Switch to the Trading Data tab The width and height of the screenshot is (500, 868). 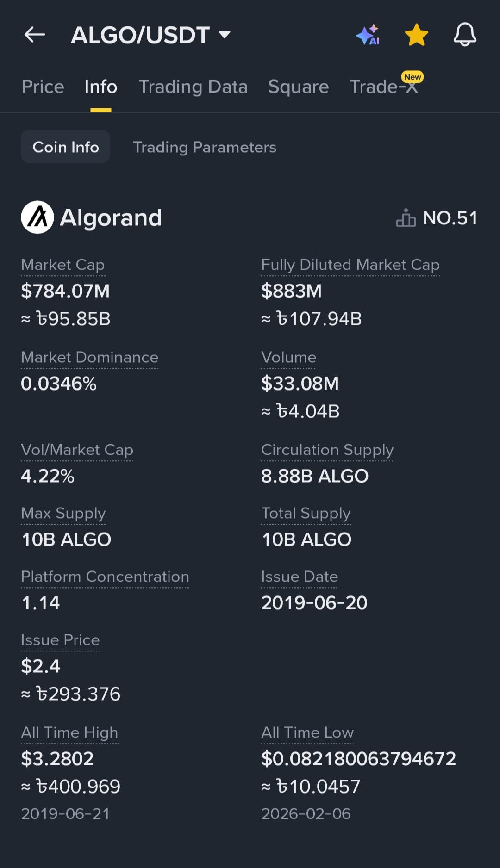[193, 87]
